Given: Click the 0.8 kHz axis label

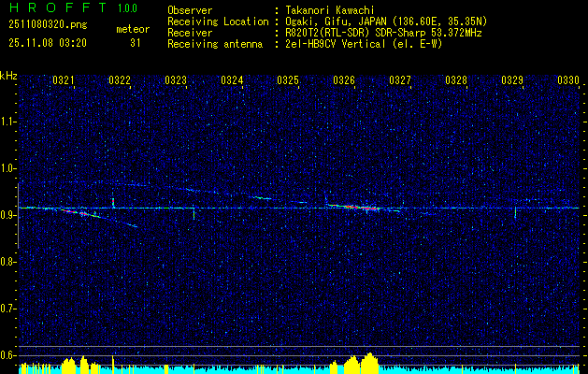Looking at the screenshot, I should coord(7,262).
